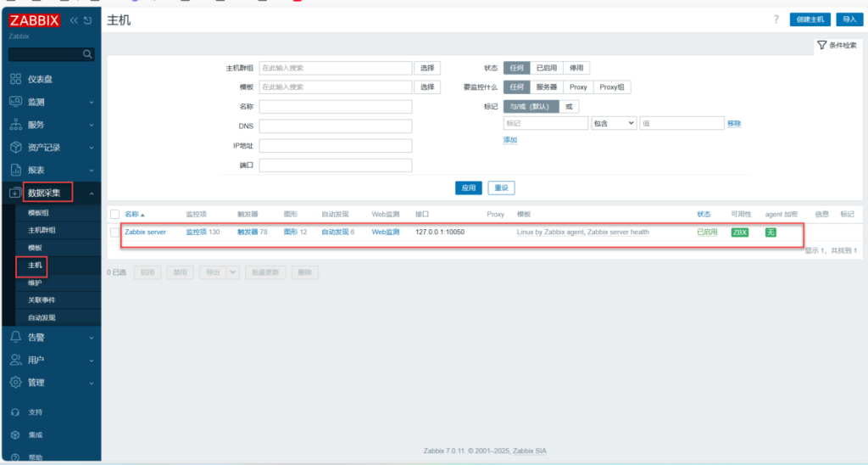Click the green ZBX availability badge
The width and height of the screenshot is (868, 465).
click(x=740, y=232)
